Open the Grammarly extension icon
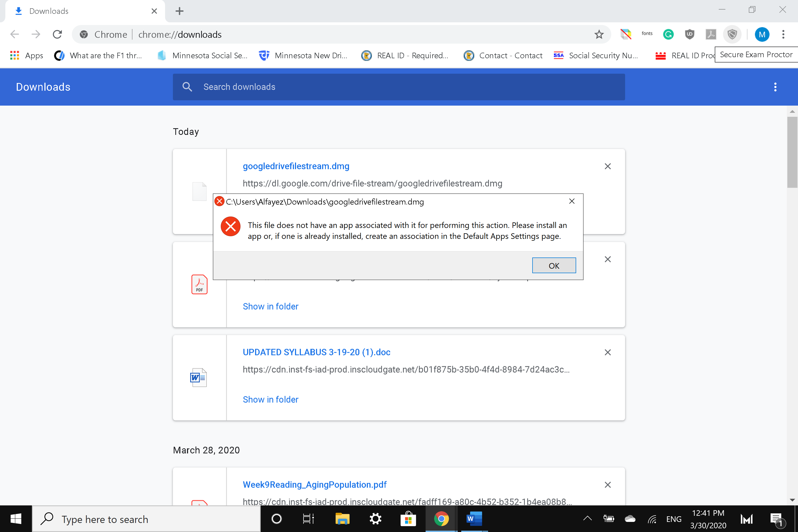The image size is (798, 532). tap(668, 34)
